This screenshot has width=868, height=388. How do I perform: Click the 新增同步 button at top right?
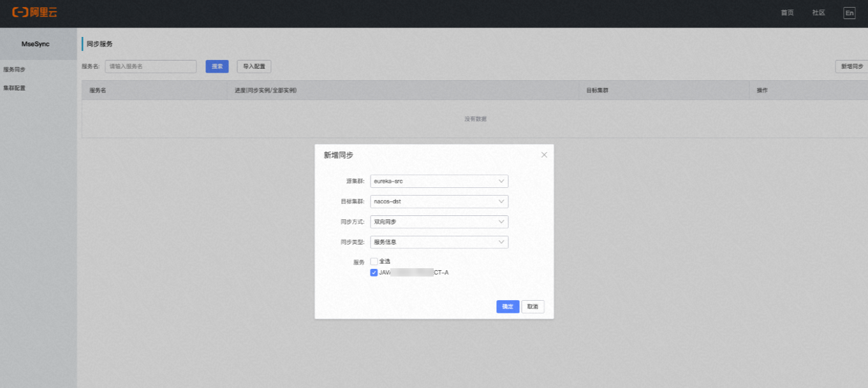(851, 66)
